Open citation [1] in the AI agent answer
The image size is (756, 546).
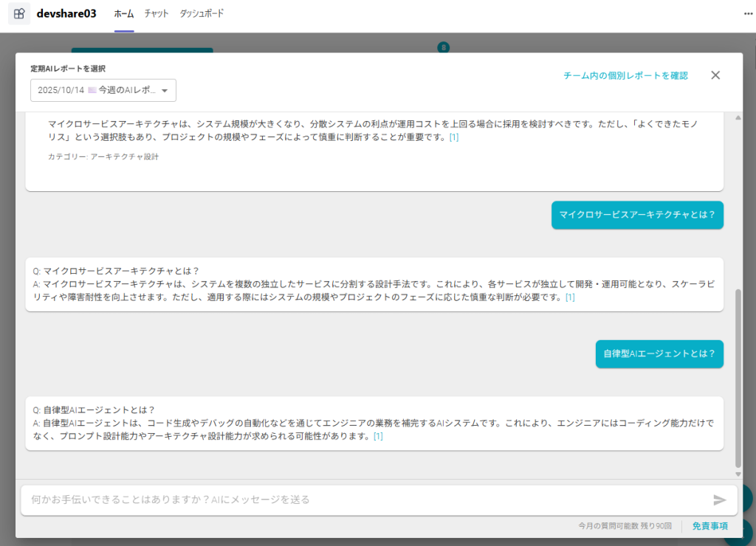click(378, 436)
